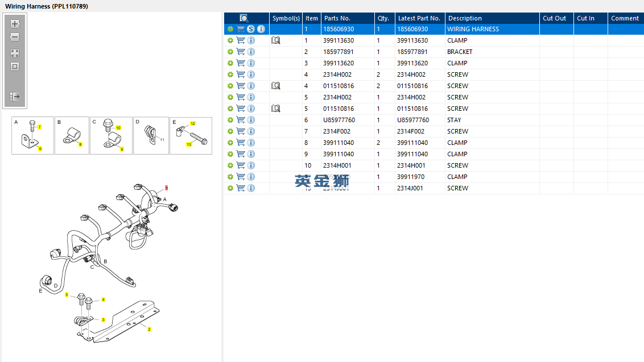Open the symbol icon for item 5 part 011510816
The image size is (644, 362).
click(275, 109)
